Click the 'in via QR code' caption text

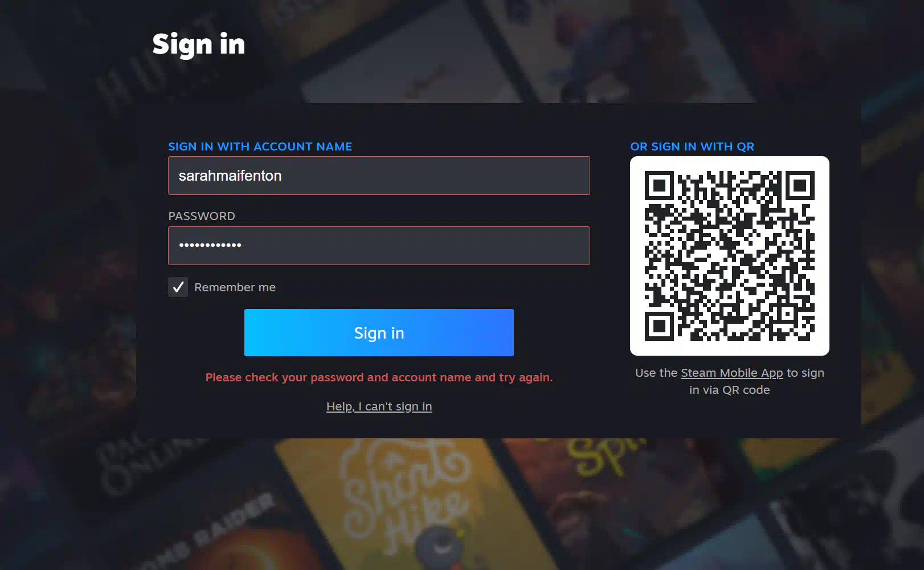[x=730, y=390]
